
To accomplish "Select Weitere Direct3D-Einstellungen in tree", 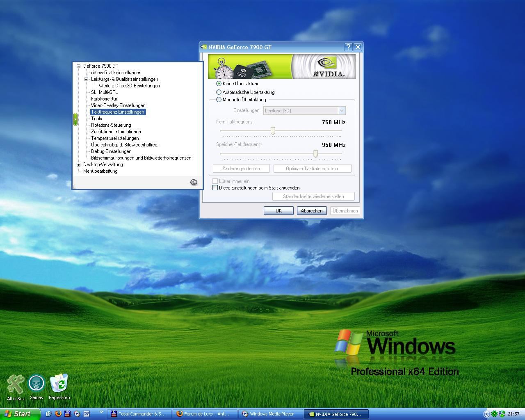I will click(x=129, y=86).
